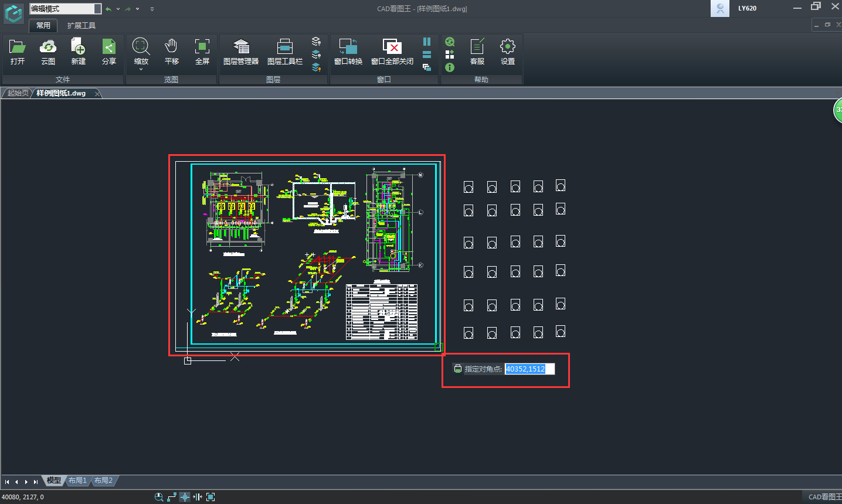Open the 编辑模式 mode combo box
The height and width of the screenshot is (504, 842).
point(65,9)
